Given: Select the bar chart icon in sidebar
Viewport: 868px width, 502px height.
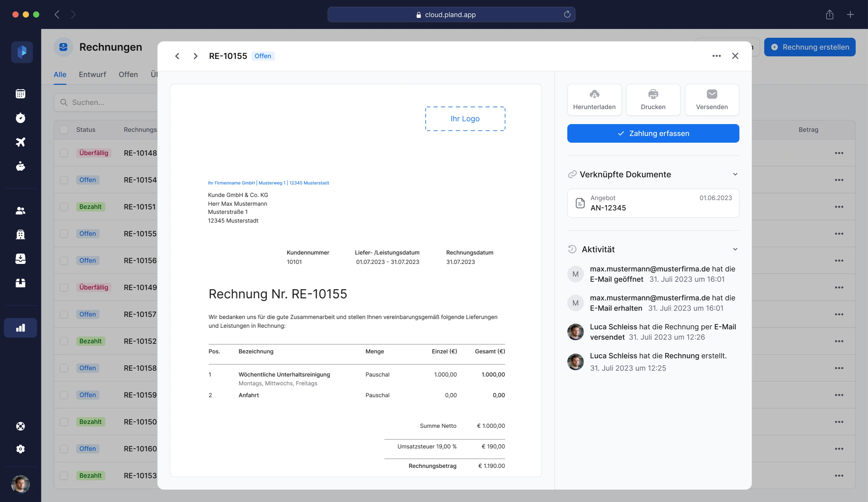Looking at the screenshot, I should tap(20, 328).
